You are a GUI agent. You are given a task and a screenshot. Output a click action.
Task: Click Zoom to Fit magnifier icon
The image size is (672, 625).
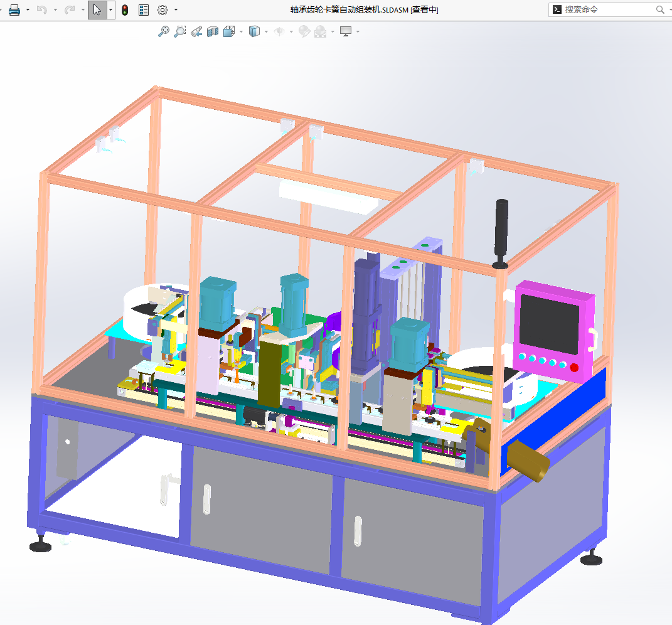(x=164, y=31)
